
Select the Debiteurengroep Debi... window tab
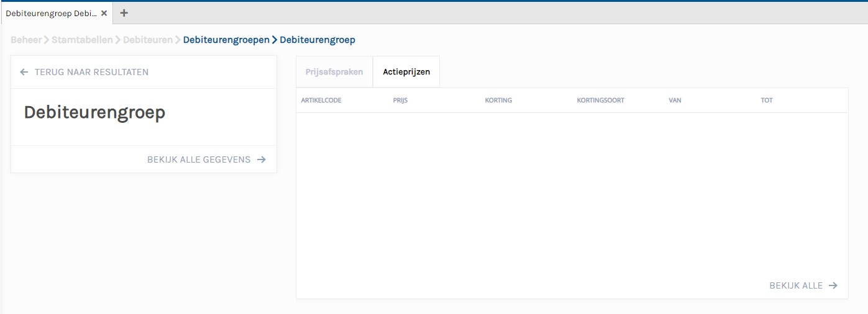coord(51,13)
